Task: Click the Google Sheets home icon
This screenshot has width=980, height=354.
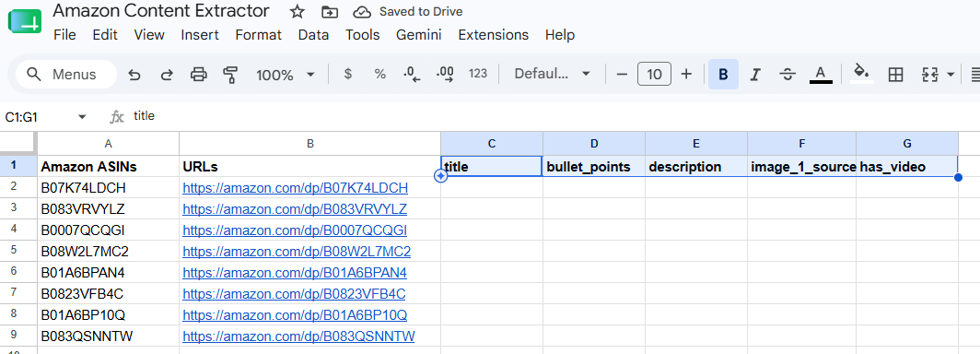Action: 24,21
